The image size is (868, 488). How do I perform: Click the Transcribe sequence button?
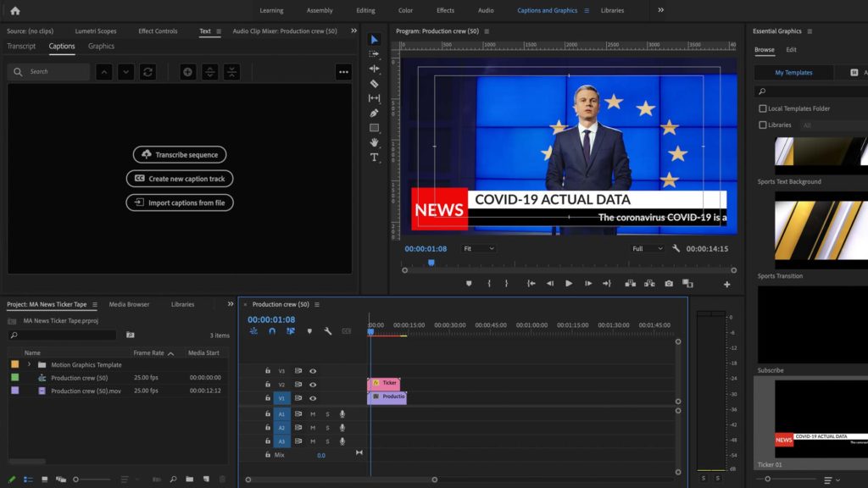pyautogui.click(x=180, y=155)
